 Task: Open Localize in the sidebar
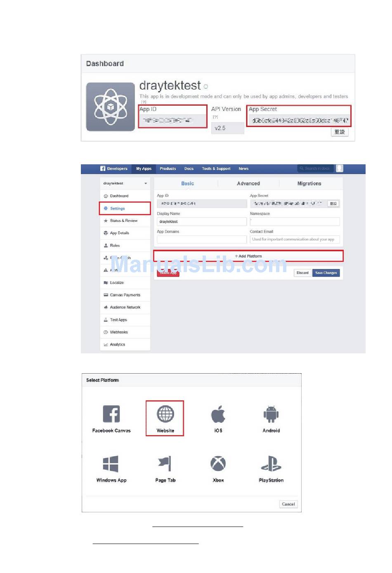[117, 283]
